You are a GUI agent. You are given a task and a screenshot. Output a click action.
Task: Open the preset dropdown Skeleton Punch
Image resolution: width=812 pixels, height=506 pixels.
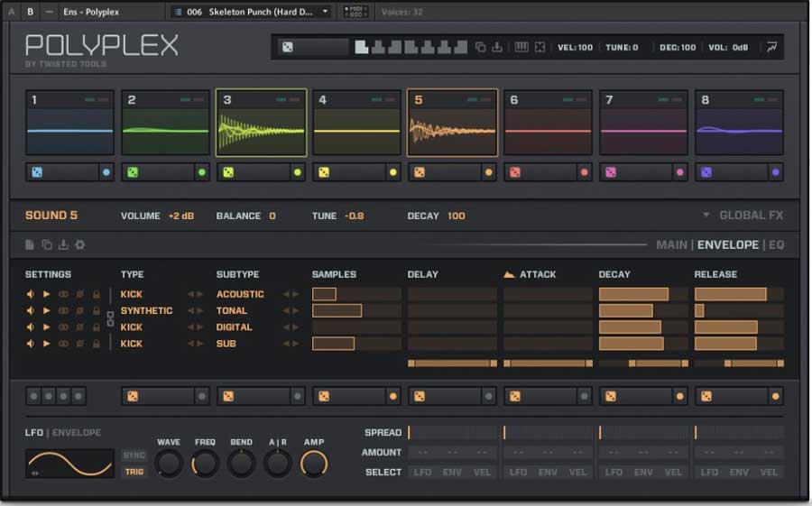[x=252, y=12]
